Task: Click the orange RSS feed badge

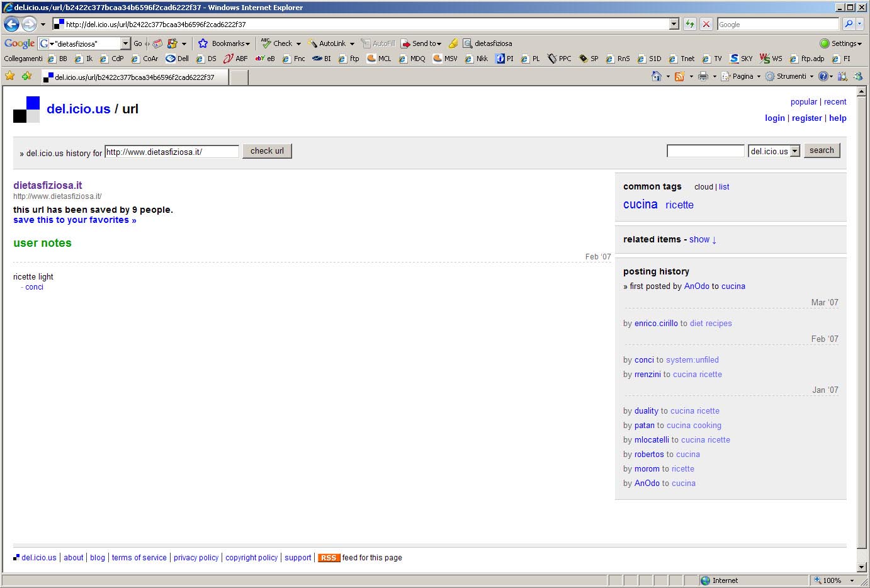Action: coord(329,558)
